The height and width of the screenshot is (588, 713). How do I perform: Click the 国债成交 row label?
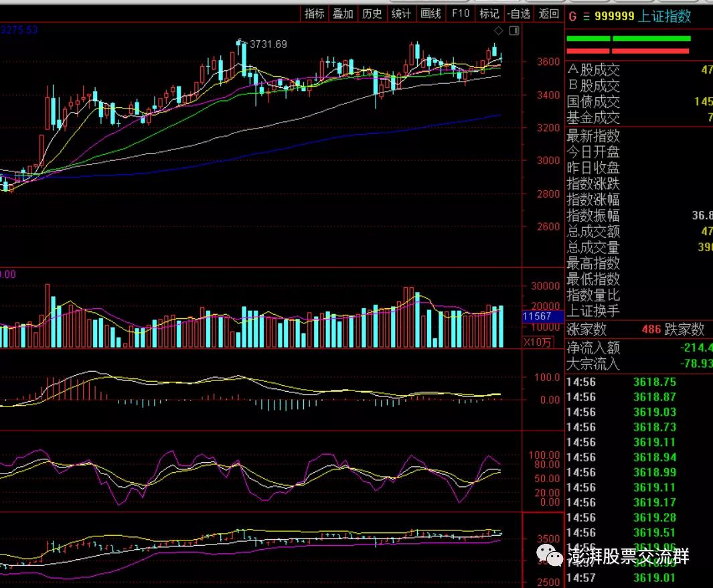593,102
